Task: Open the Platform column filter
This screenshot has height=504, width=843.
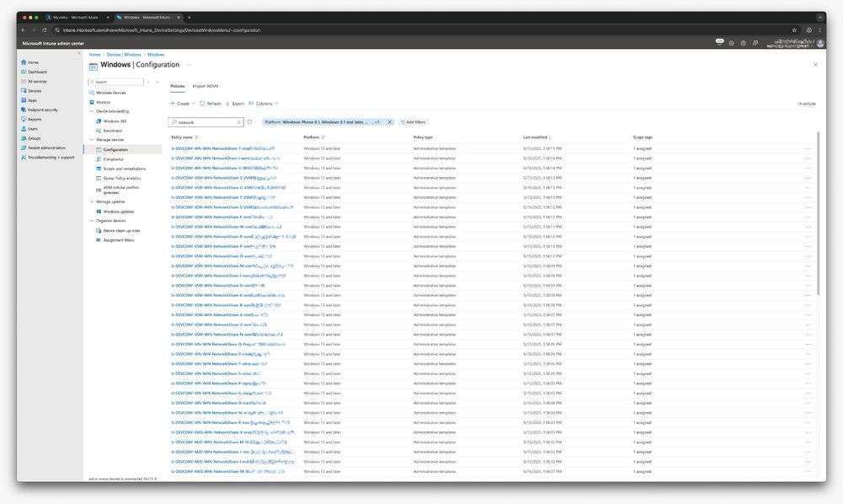Action: click(x=323, y=137)
